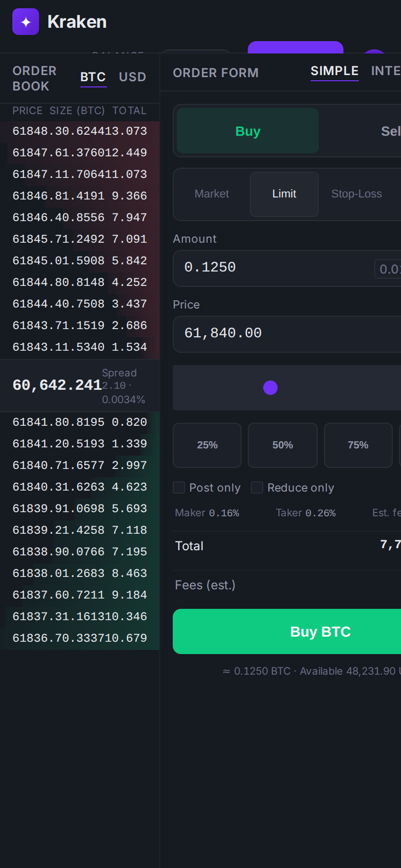Select the bid row priced 61837.3

tap(80, 617)
